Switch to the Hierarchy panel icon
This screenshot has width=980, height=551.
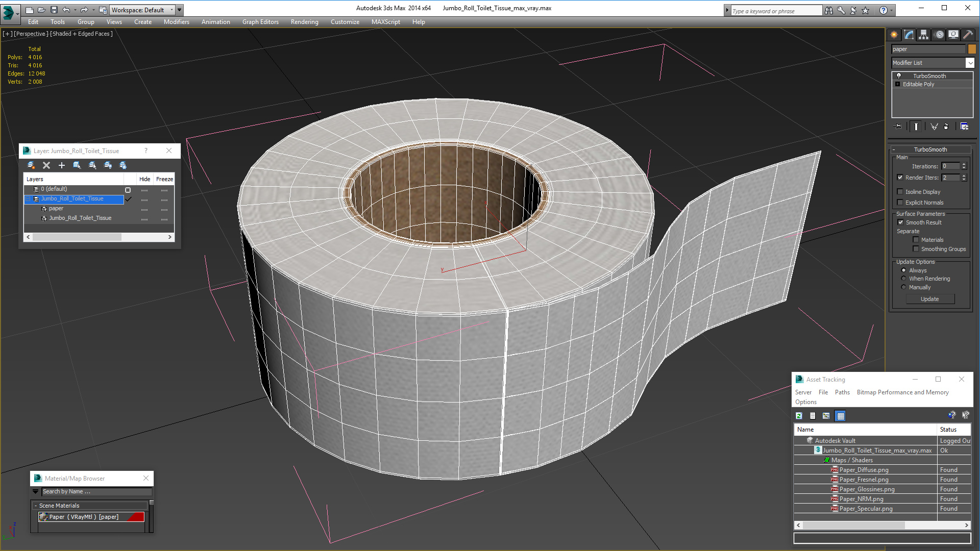(x=924, y=35)
